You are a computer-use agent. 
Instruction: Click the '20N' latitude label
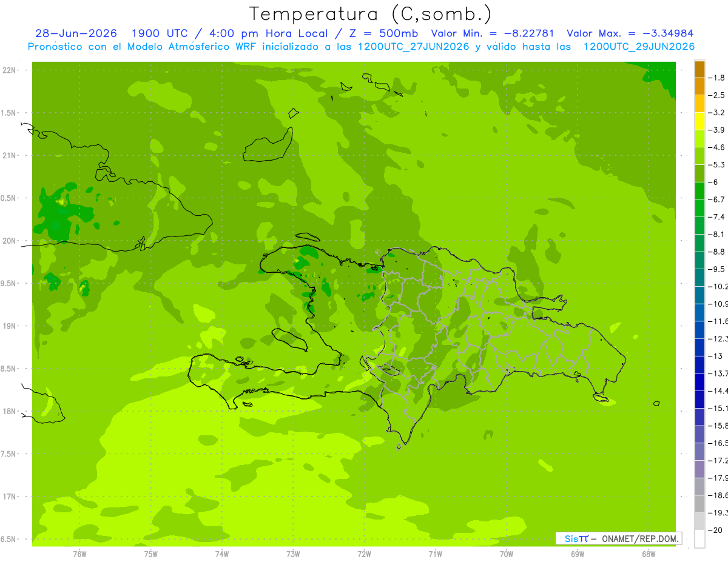click(10, 241)
